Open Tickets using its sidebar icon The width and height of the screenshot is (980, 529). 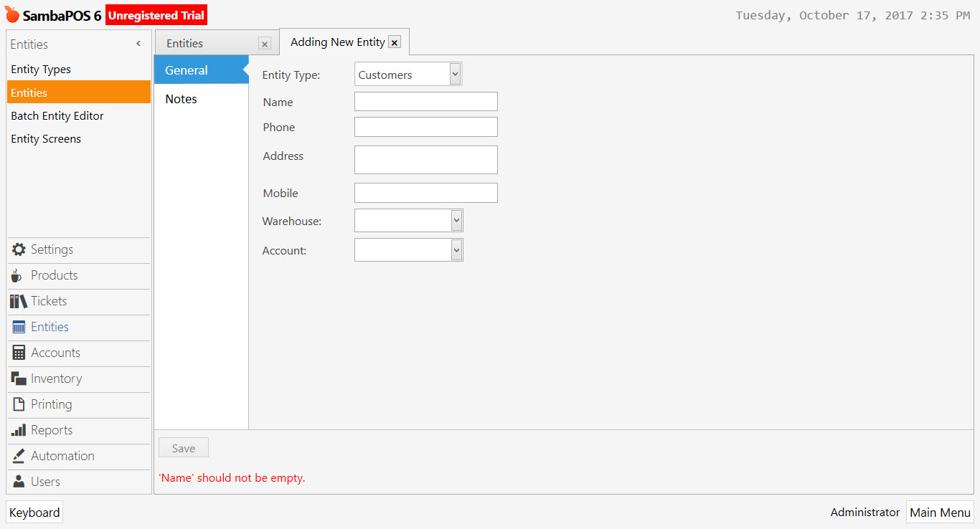pos(18,301)
